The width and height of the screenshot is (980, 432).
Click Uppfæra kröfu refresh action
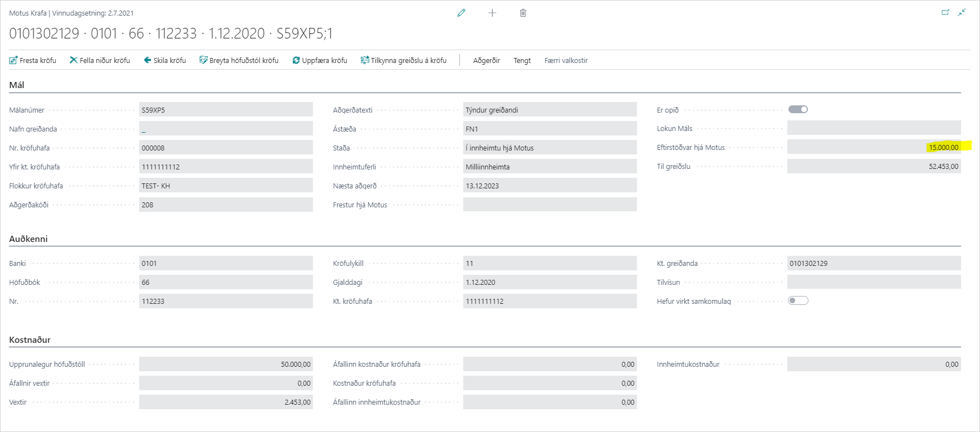[320, 60]
